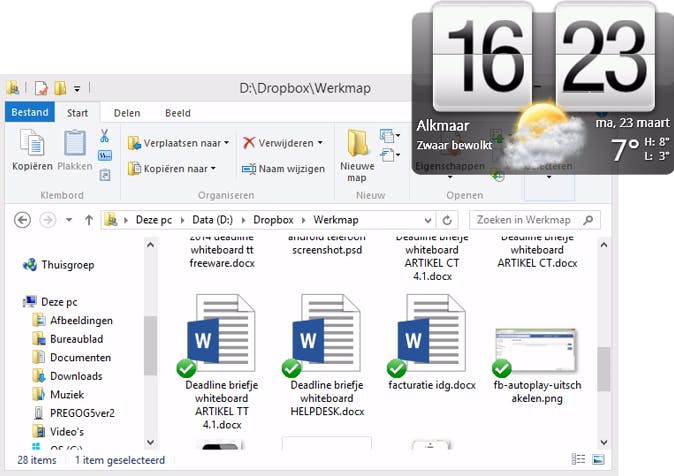This screenshot has width=674, height=476.
Task: Open the recent locations dropdown arrow
Action: point(69,220)
